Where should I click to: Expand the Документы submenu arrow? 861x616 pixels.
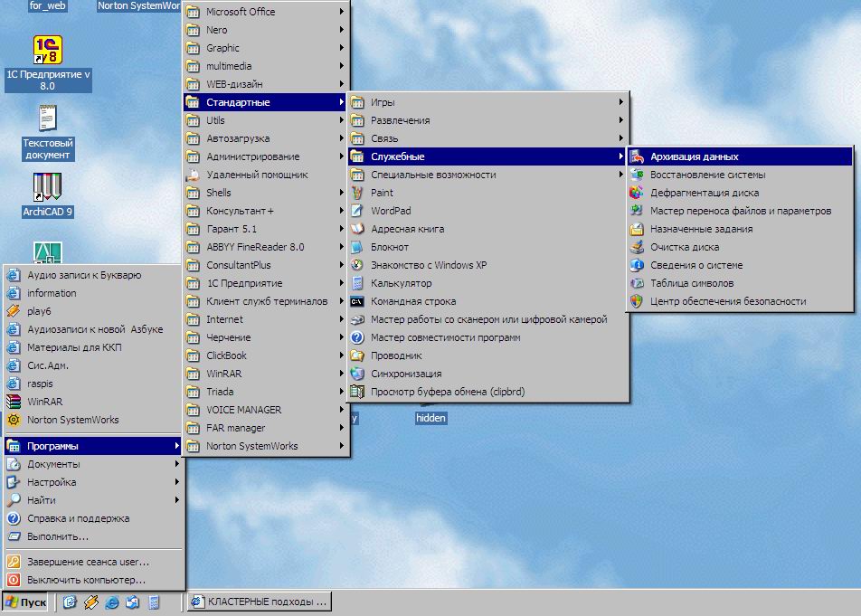point(177,464)
